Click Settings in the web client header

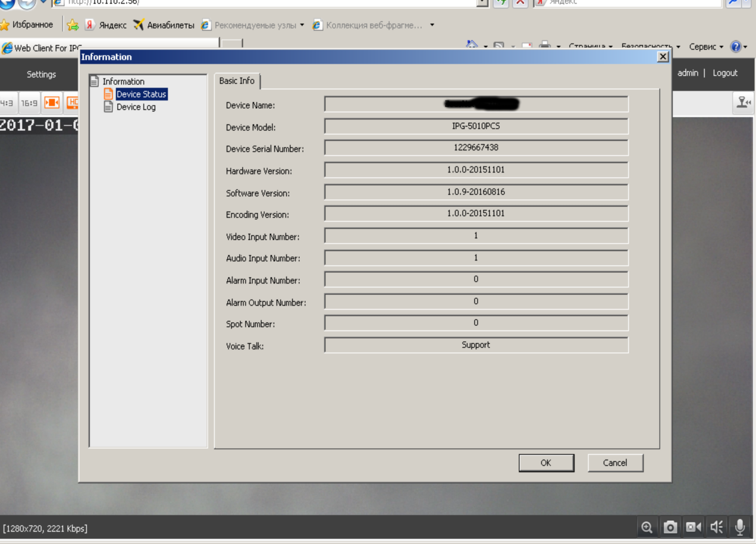tap(41, 74)
